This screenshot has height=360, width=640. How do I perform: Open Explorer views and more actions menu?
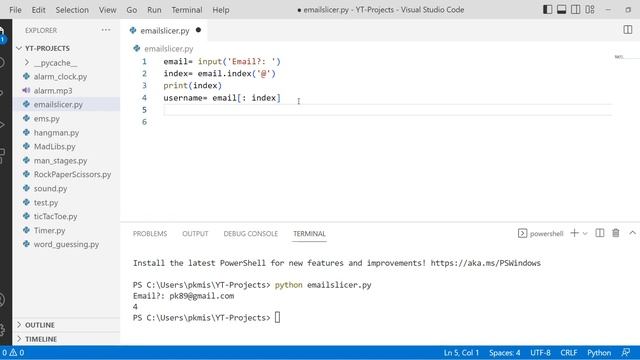[x=106, y=30]
